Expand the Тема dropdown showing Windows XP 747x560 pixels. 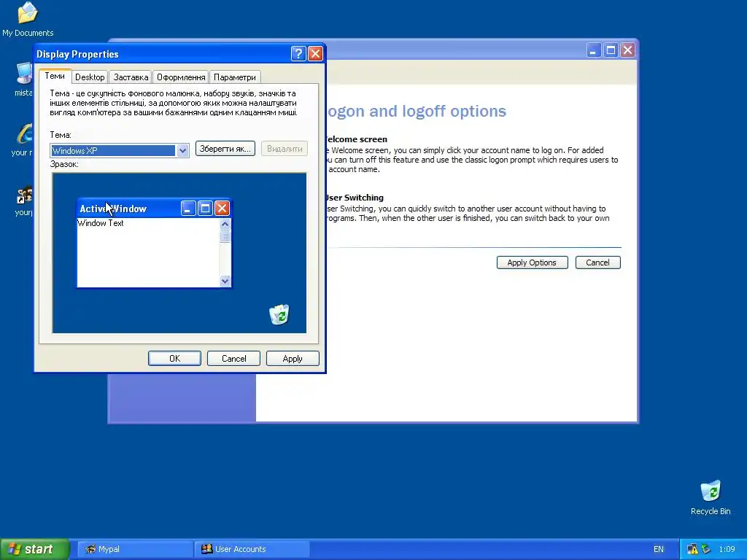click(x=182, y=150)
